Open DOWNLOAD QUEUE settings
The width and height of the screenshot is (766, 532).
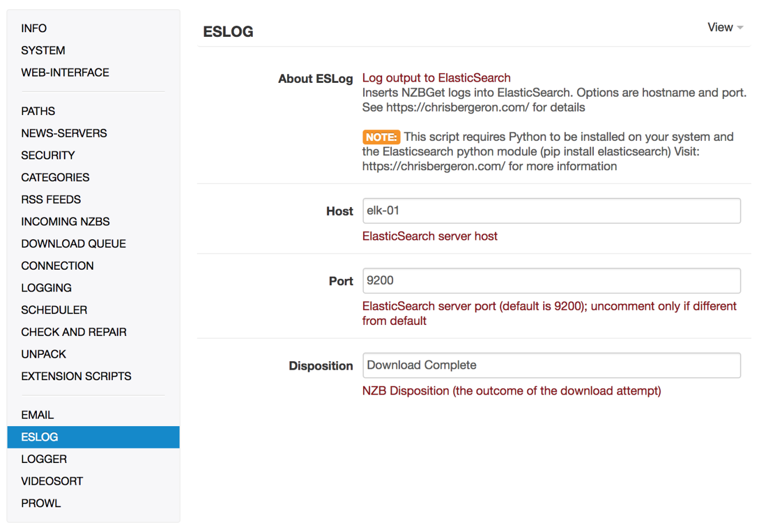pyautogui.click(x=73, y=244)
